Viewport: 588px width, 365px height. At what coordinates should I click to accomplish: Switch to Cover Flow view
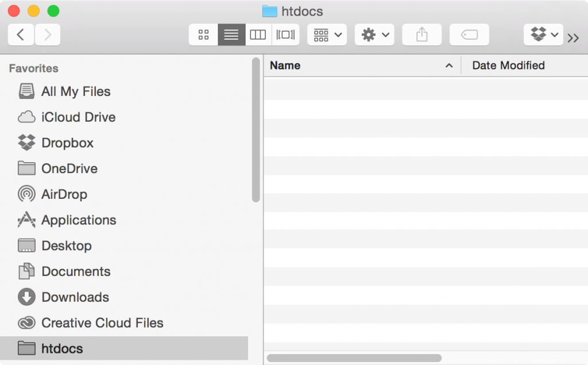(x=285, y=35)
